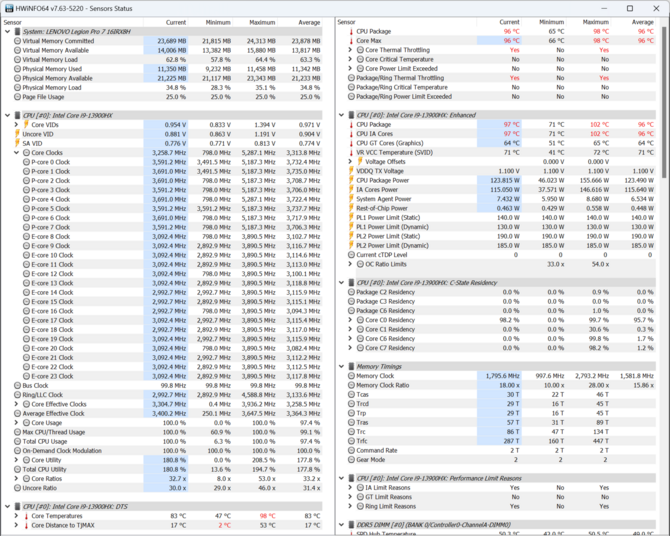Select the Memory Clock Ratio row
The width and height of the screenshot is (670, 536).
point(501,385)
